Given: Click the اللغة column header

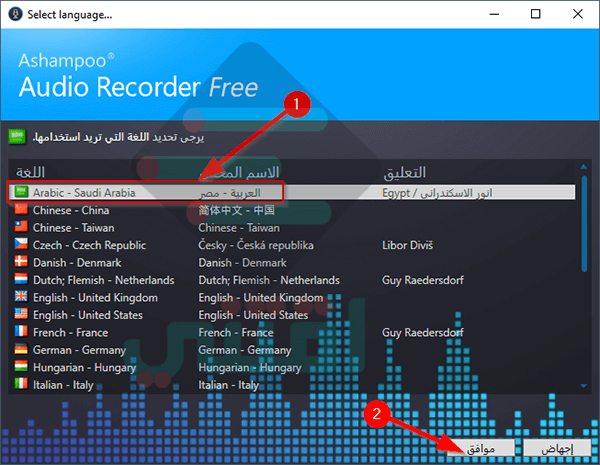Looking at the screenshot, I should (x=30, y=172).
